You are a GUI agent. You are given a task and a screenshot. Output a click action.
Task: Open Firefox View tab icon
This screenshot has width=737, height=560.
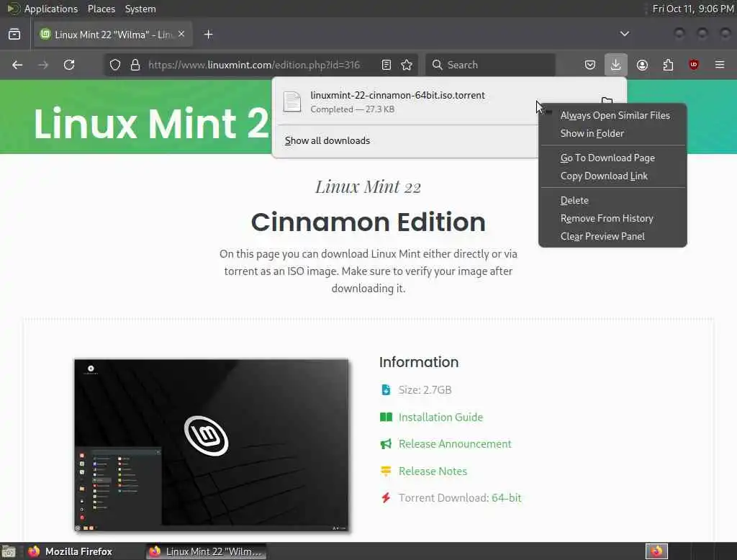tap(14, 35)
